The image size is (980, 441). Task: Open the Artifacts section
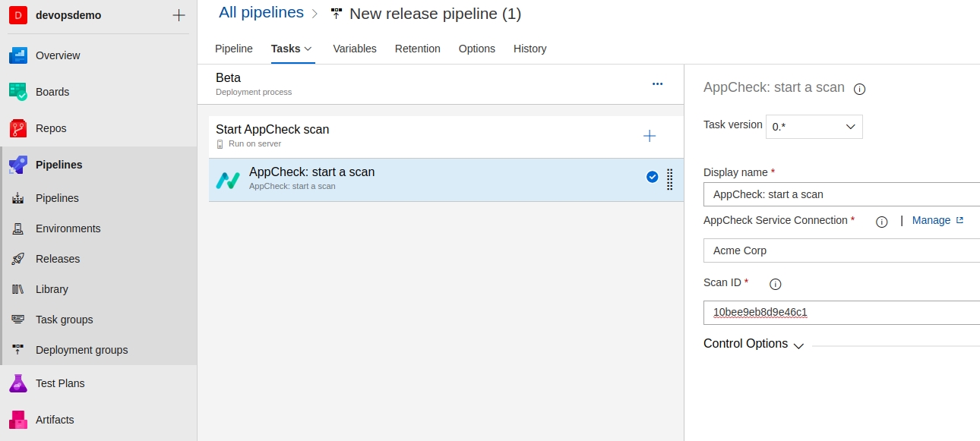click(54, 419)
